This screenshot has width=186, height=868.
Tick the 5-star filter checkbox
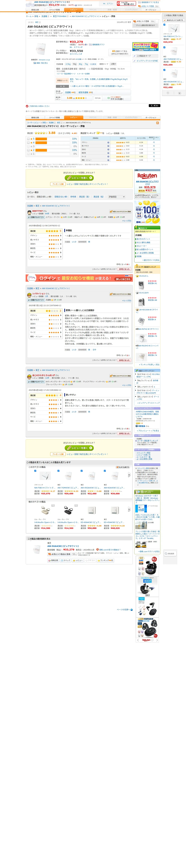coord(28,139)
